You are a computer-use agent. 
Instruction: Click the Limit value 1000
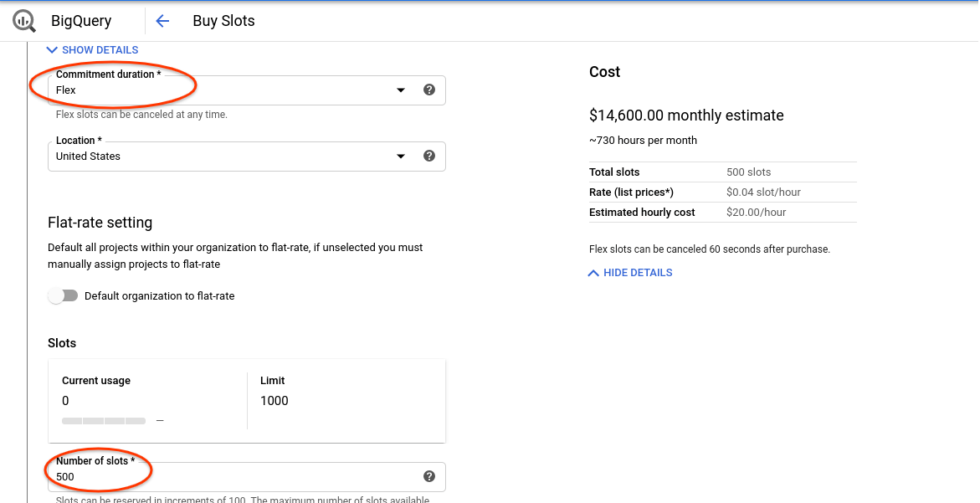pos(274,401)
